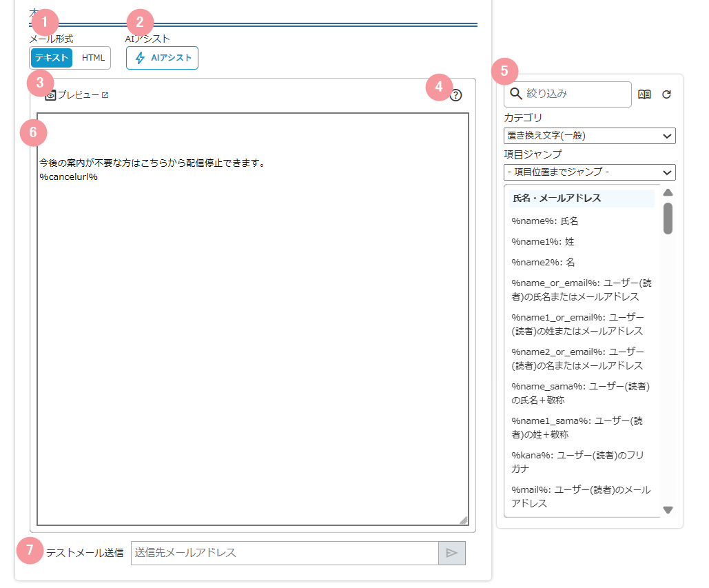Click the refresh icon in placeholder panel
The image size is (709, 588).
click(666, 94)
